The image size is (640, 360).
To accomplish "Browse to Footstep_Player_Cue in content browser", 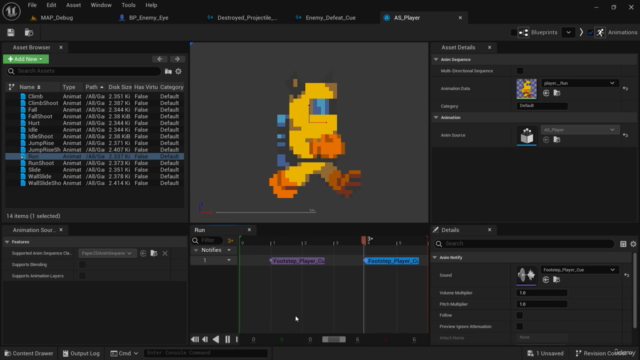I will 556,280.
